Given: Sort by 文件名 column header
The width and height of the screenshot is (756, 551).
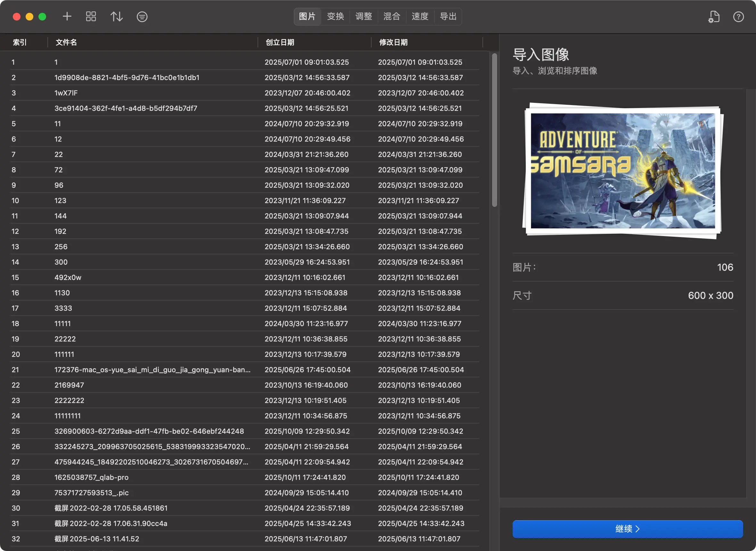Looking at the screenshot, I should pyautogui.click(x=66, y=42).
